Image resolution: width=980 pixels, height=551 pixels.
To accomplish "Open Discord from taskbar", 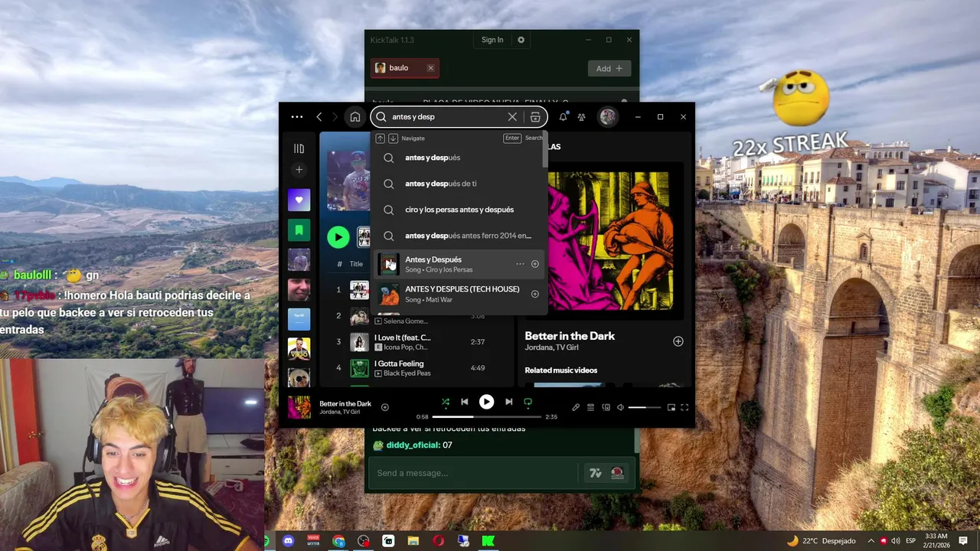I will tap(288, 541).
